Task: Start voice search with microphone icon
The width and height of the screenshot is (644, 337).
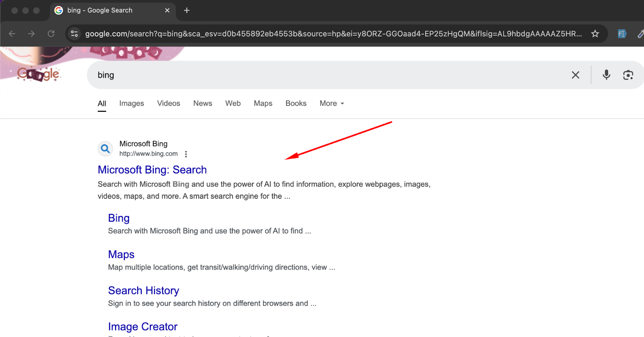Action: coord(606,75)
